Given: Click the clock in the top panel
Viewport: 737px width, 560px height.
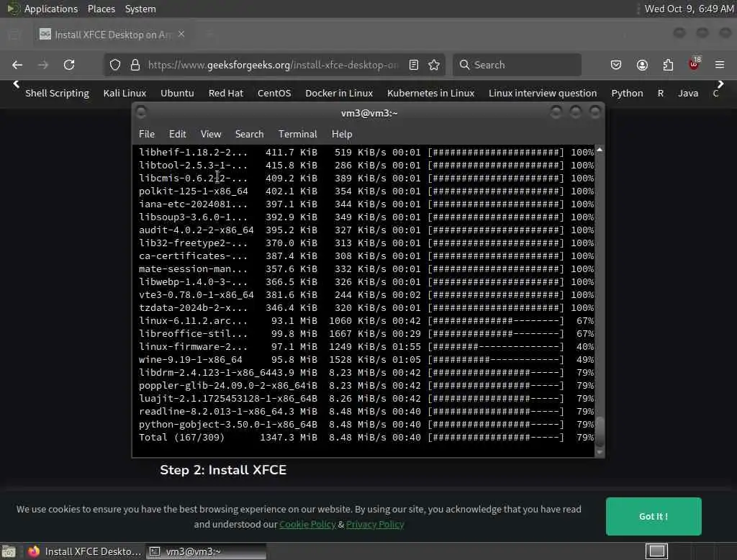Looking at the screenshot, I should [x=689, y=9].
